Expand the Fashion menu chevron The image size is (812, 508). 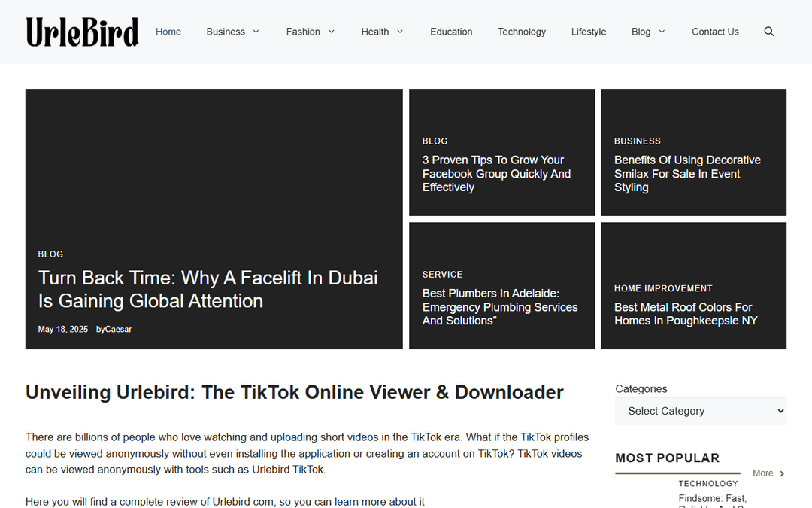click(x=332, y=32)
